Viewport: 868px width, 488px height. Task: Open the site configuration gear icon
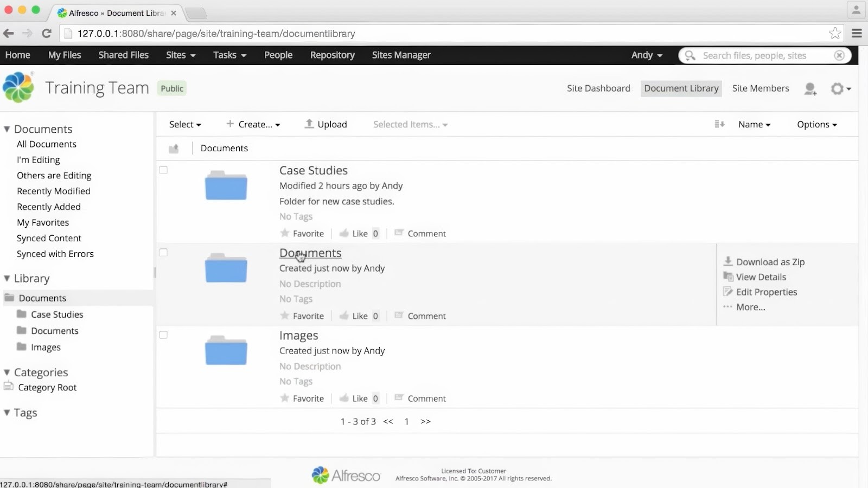tap(837, 88)
